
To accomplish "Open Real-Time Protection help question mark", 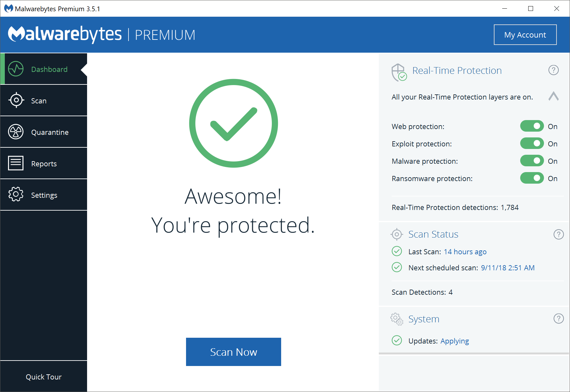I will point(553,70).
